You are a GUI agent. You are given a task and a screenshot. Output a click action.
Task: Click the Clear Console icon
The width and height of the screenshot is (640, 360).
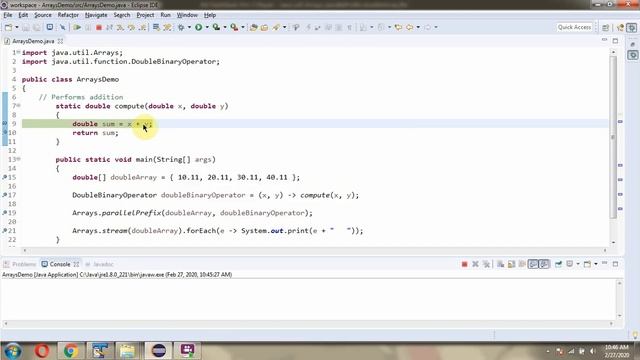click(500, 264)
